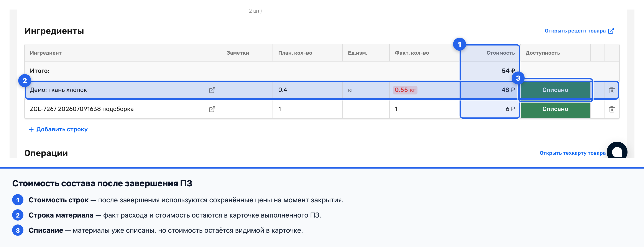
Task: Click the plus icon before Добавить строку
Action: (x=31, y=129)
